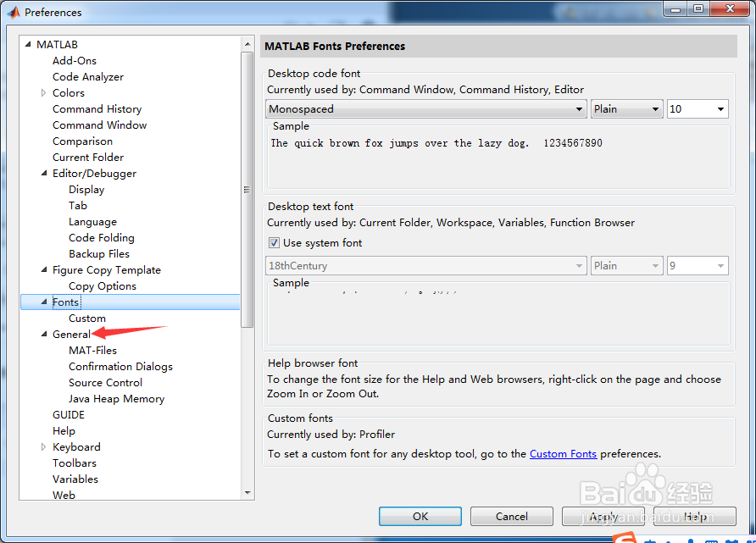Open MAT-Files preferences
756x543 pixels.
click(92, 350)
